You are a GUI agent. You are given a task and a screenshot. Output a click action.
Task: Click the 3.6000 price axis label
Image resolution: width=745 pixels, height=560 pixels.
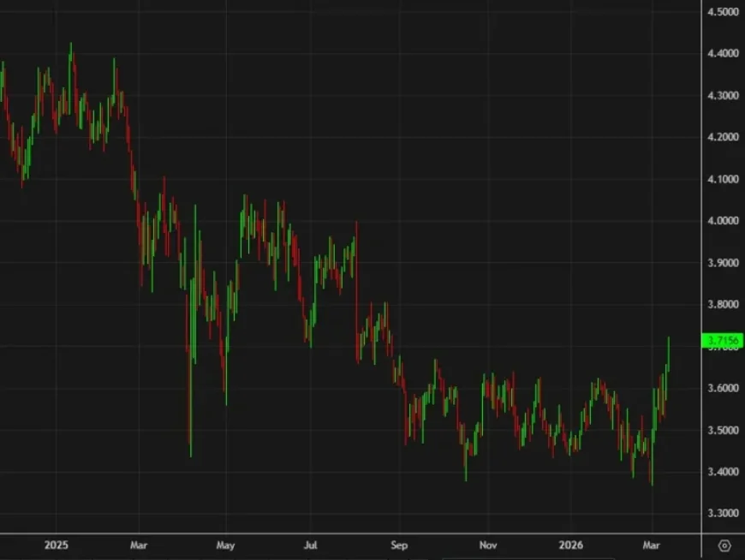[722, 388]
